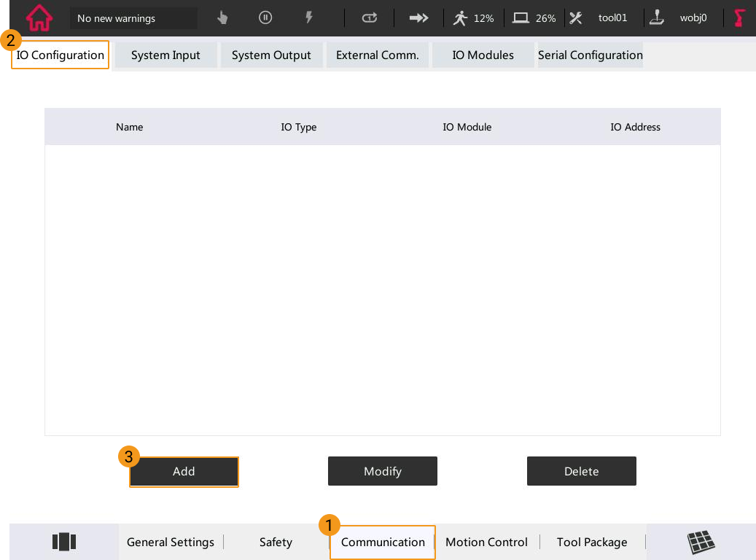This screenshot has height=560, width=756.
Task: Click the red home icon
Action: tap(39, 18)
